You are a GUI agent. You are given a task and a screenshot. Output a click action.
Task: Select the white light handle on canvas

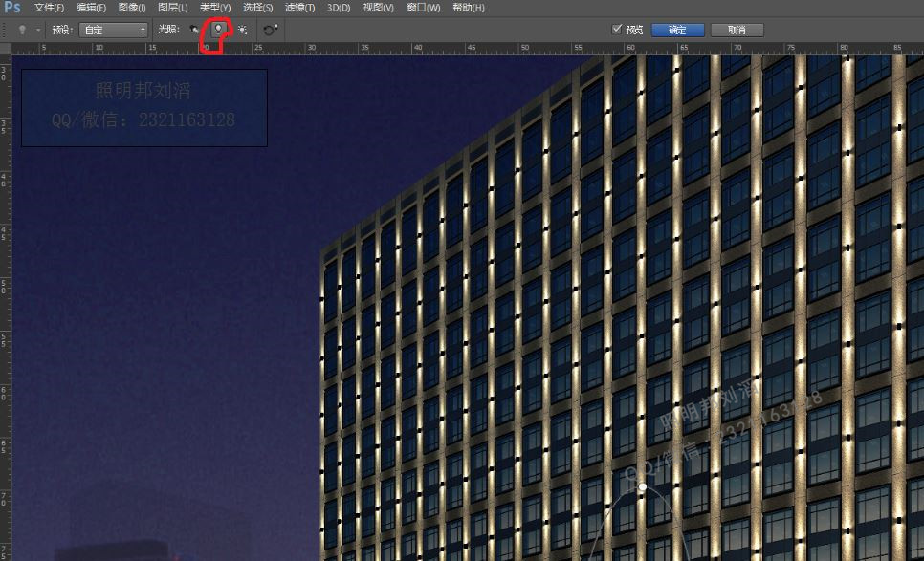click(x=643, y=487)
